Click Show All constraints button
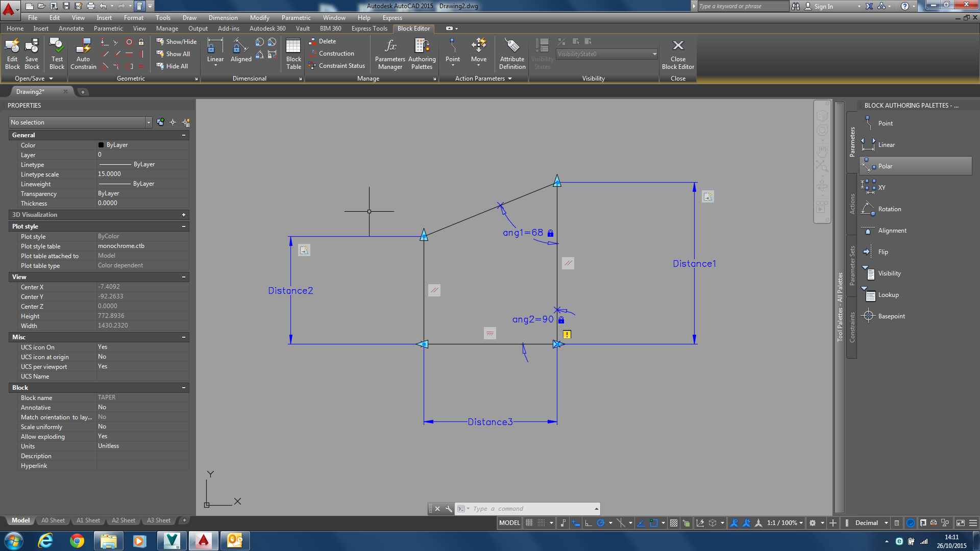The width and height of the screenshot is (980, 551). pyautogui.click(x=176, y=54)
